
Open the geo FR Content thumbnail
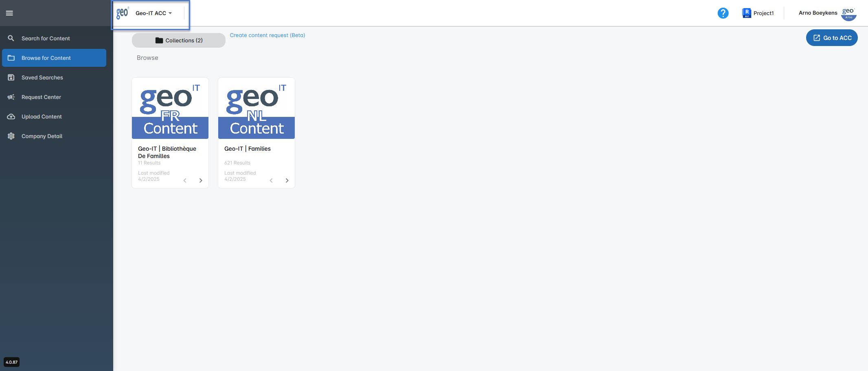coord(170,108)
